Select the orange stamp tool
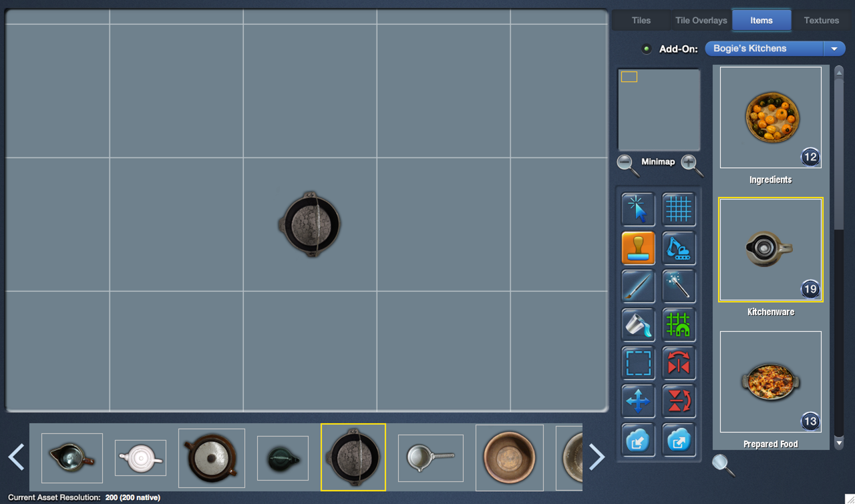 (x=638, y=248)
